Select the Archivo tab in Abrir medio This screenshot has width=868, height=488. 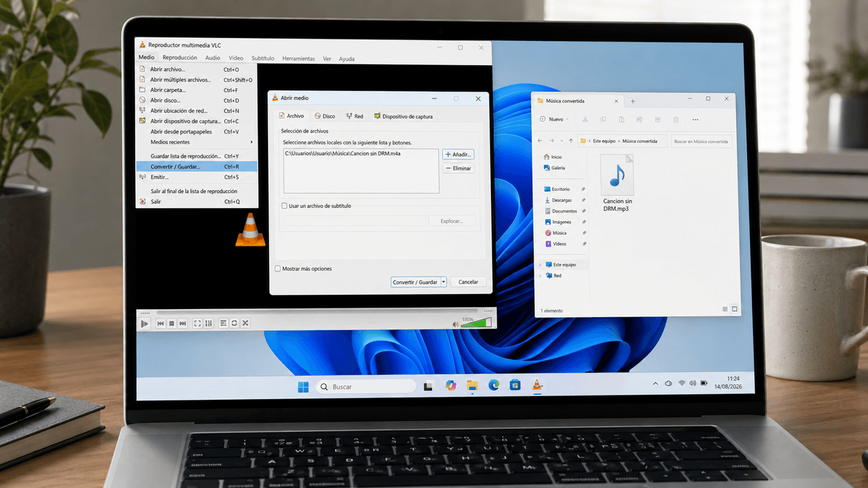click(x=292, y=117)
